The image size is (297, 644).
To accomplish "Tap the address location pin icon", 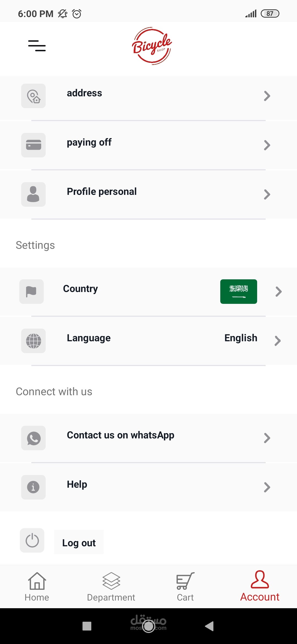I will click(34, 96).
